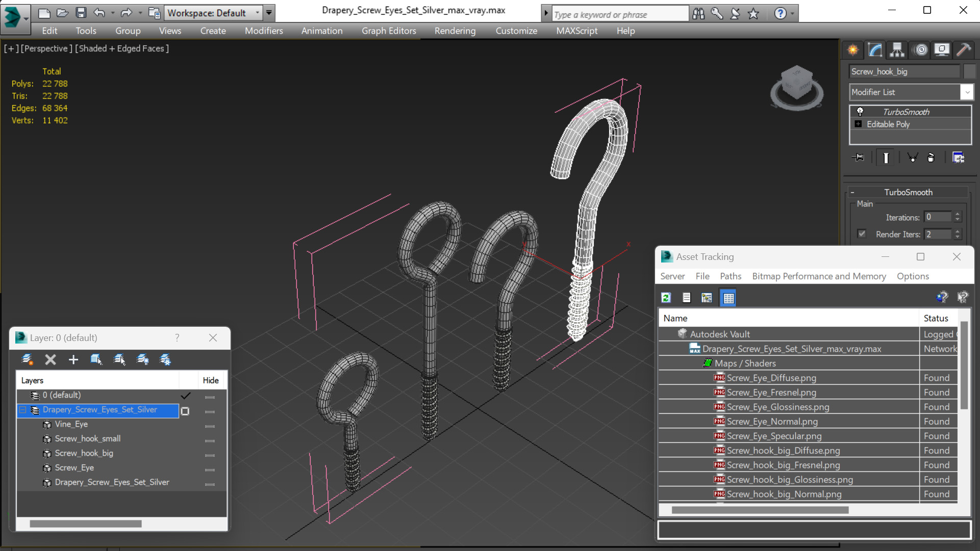Open the Rendering menu
980x551 pixels.
coord(455,31)
